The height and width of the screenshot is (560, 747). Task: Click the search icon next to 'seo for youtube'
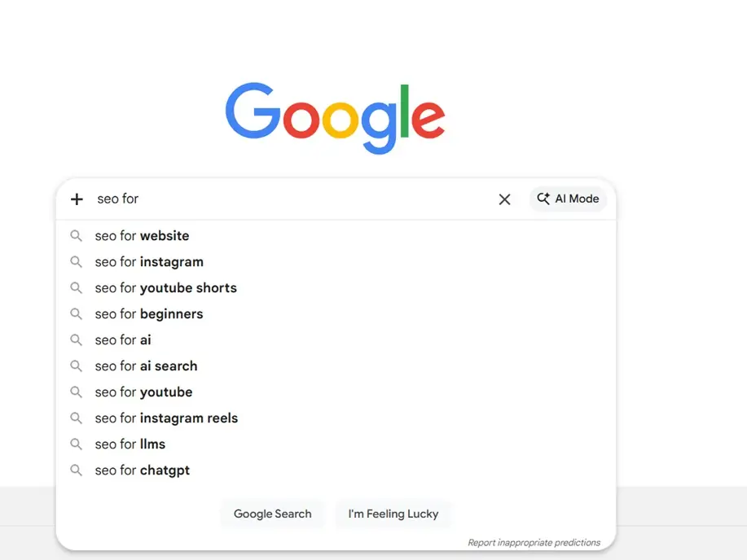(76, 392)
